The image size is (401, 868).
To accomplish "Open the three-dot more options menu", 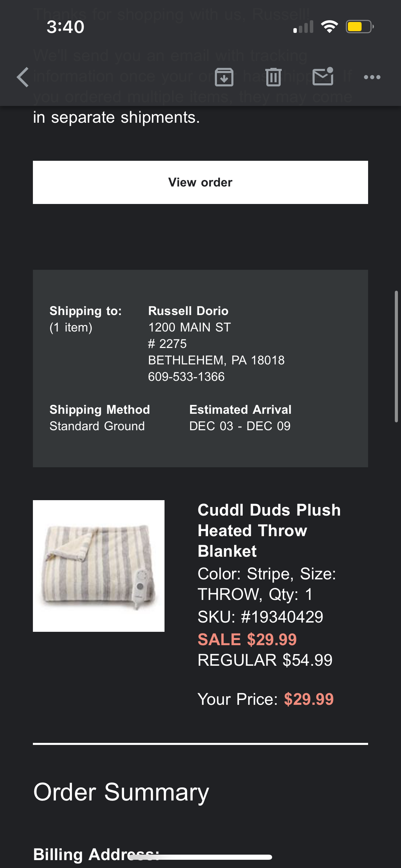I will tap(372, 77).
